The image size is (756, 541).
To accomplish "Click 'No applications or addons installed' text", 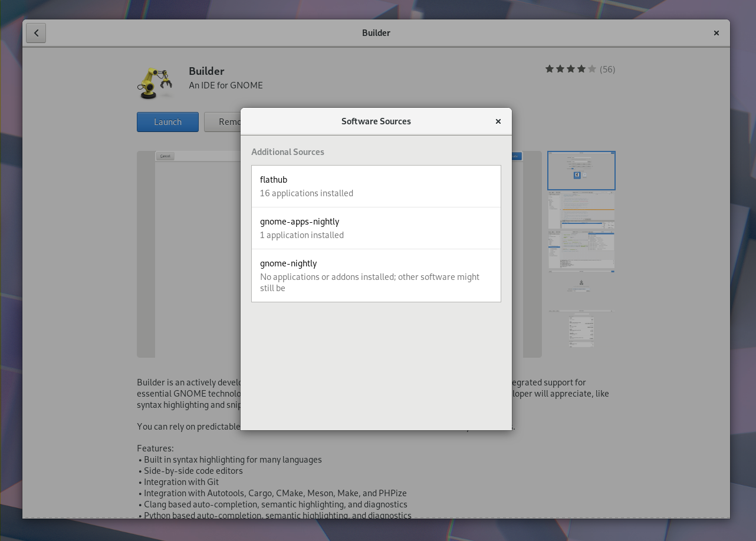I will [327, 277].
